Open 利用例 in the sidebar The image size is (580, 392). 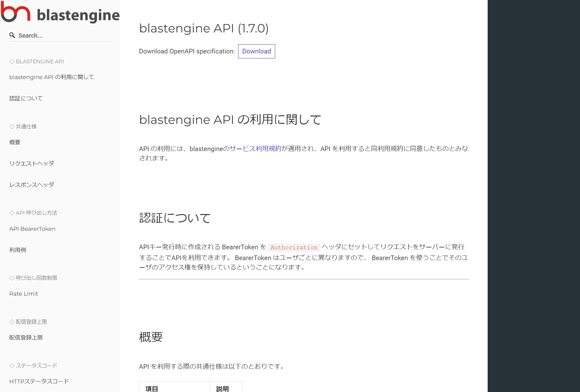coord(18,250)
